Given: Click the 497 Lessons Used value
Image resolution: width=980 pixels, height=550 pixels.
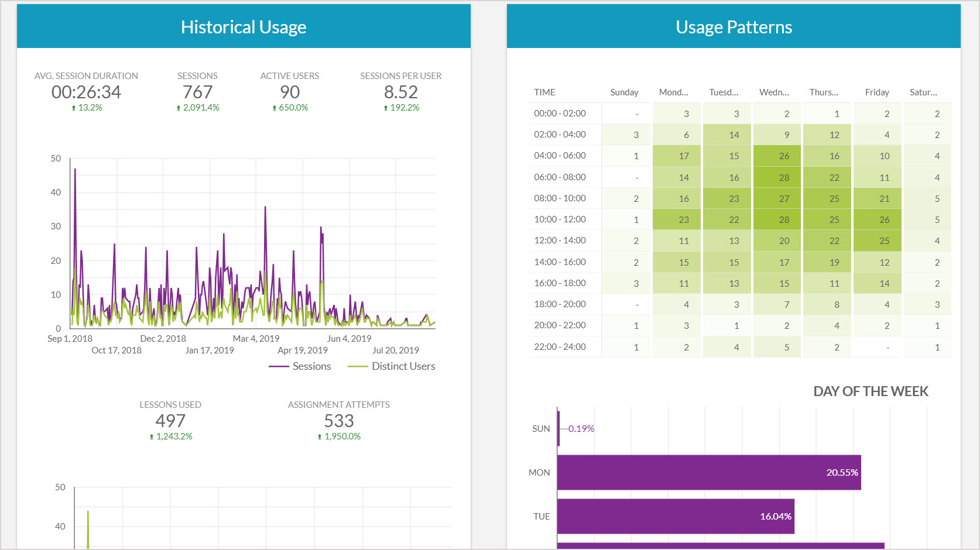Looking at the screenshot, I should [x=170, y=421].
